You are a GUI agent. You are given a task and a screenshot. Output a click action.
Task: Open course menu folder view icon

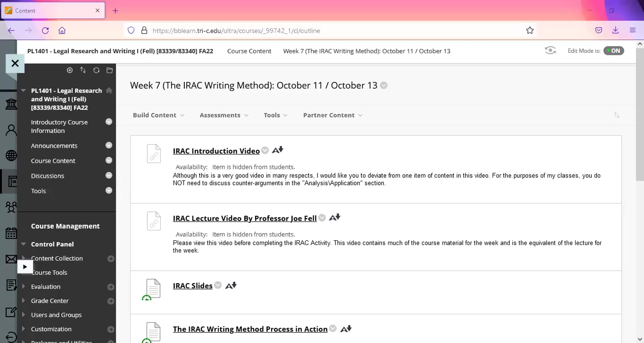pos(109,70)
